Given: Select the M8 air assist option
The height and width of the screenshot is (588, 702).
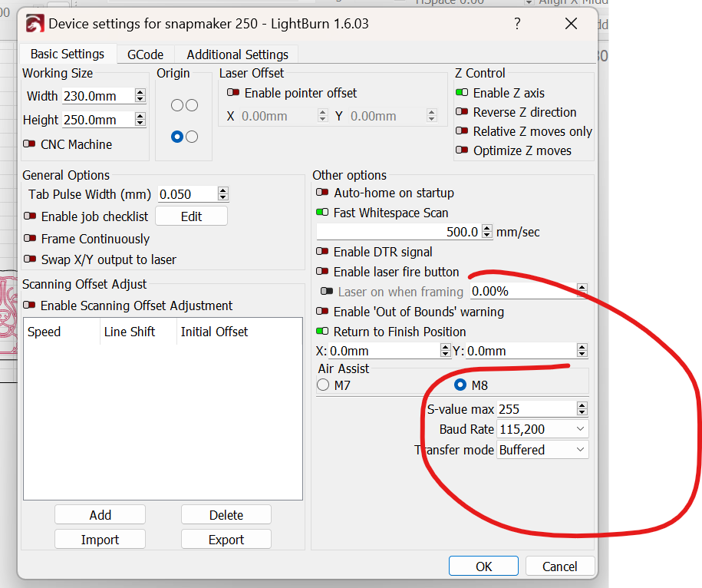Looking at the screenshot, I should point(460,385).
